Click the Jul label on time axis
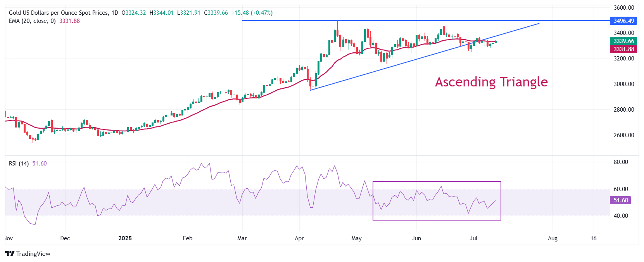 [473, 238]
